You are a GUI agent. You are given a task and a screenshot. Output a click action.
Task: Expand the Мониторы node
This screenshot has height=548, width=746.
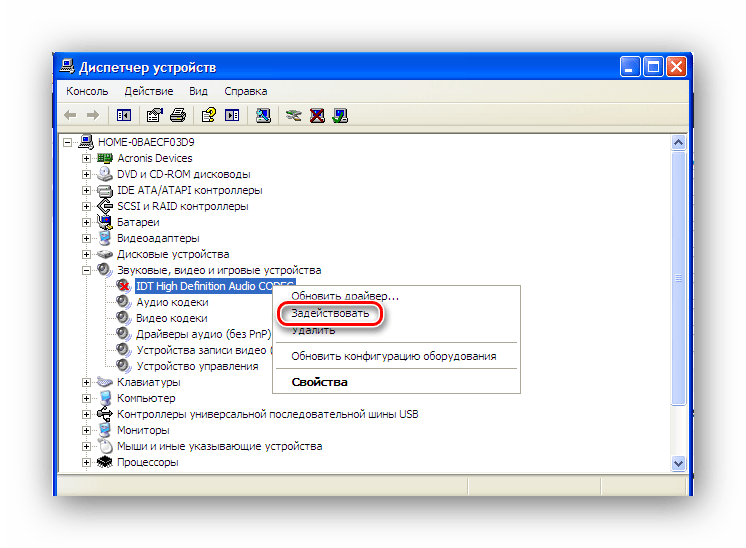pyautogui.click(x=86, y=430)
